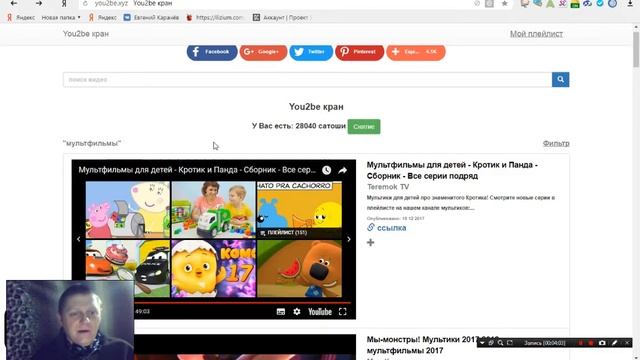Share the page on Twitter
Viewport: 640px width, 360px height.
point(311,52)
